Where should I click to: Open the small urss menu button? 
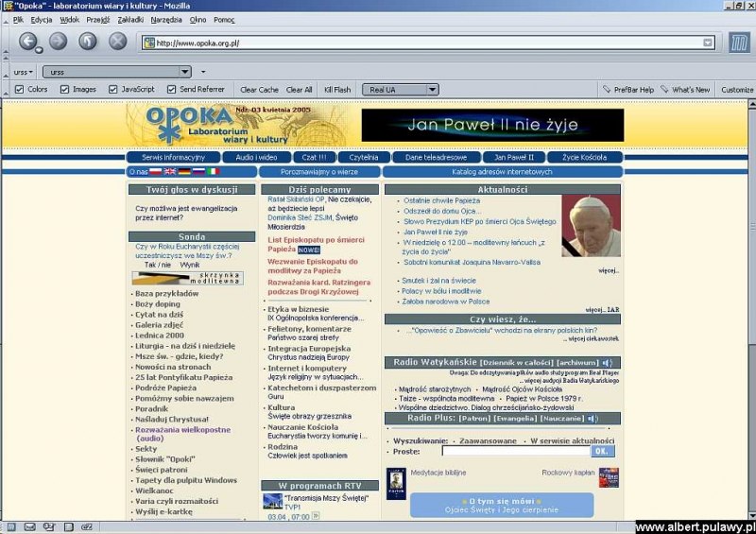point(23,72)
